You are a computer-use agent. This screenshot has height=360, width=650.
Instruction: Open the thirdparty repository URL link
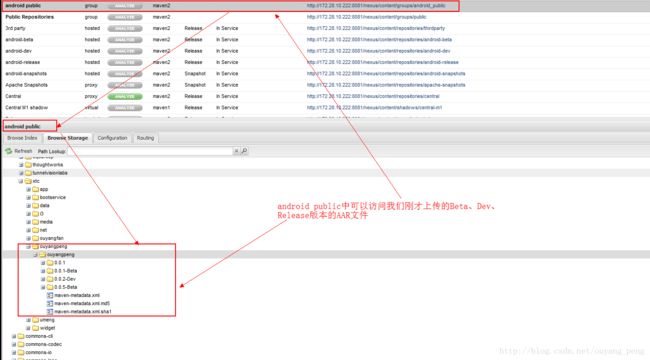(x=376, y=28)
